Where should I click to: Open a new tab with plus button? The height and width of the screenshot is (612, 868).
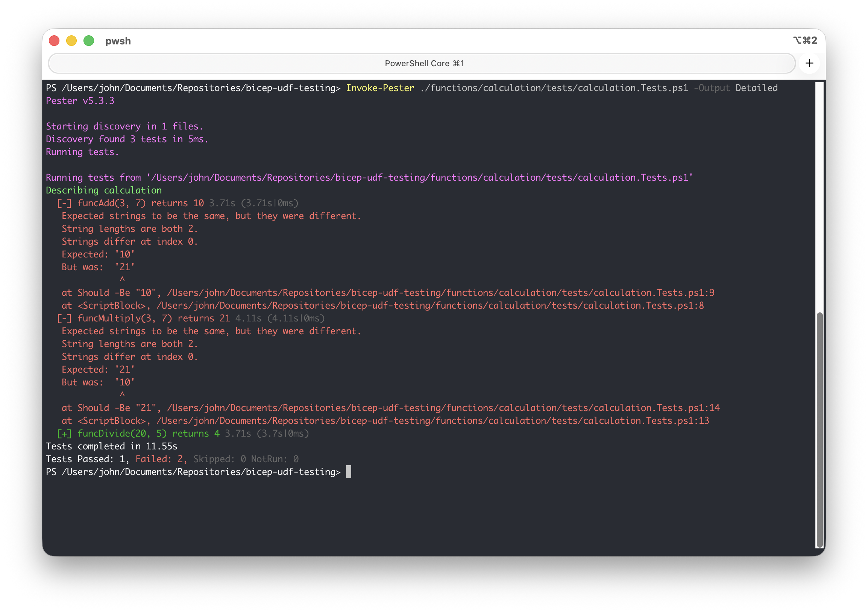pyautogui.click(x=809, y=63)
